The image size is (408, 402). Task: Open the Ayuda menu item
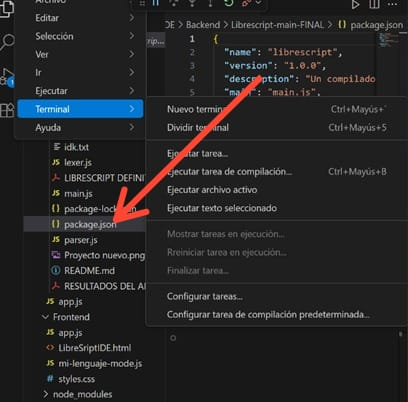coord(80,127)
